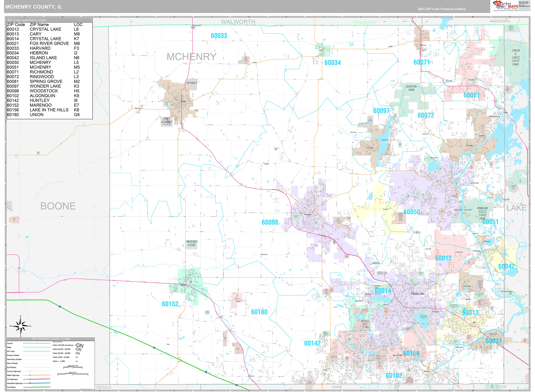Click the cyan 60050 ZIP label on the map

point(412,212)
